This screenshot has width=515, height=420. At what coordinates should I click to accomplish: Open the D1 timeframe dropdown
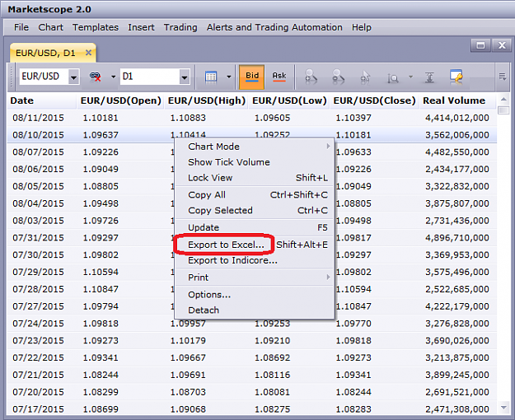point(185,77)
